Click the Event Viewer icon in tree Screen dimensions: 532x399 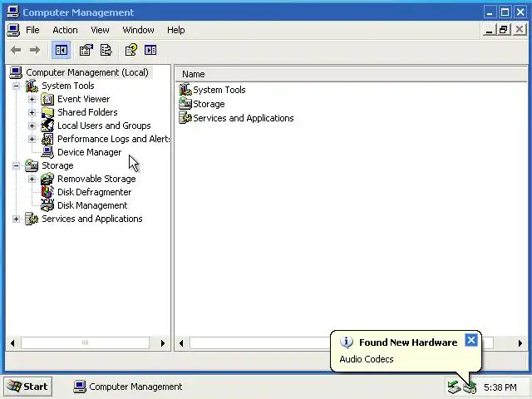tap(47, 99)
